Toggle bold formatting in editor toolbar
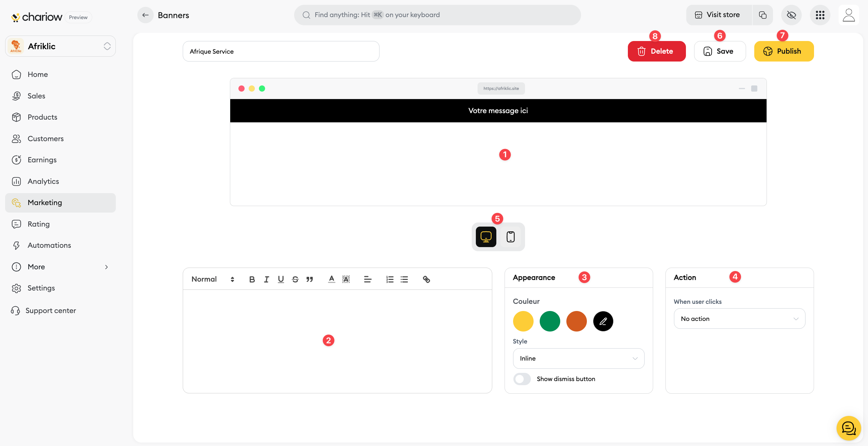The width and height of the screenshot is (868, 446). coord(252,279)
